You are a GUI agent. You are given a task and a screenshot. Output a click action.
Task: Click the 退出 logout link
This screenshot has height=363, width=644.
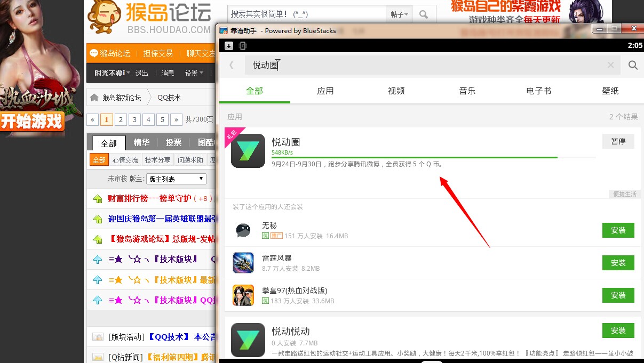coord(142,73)
